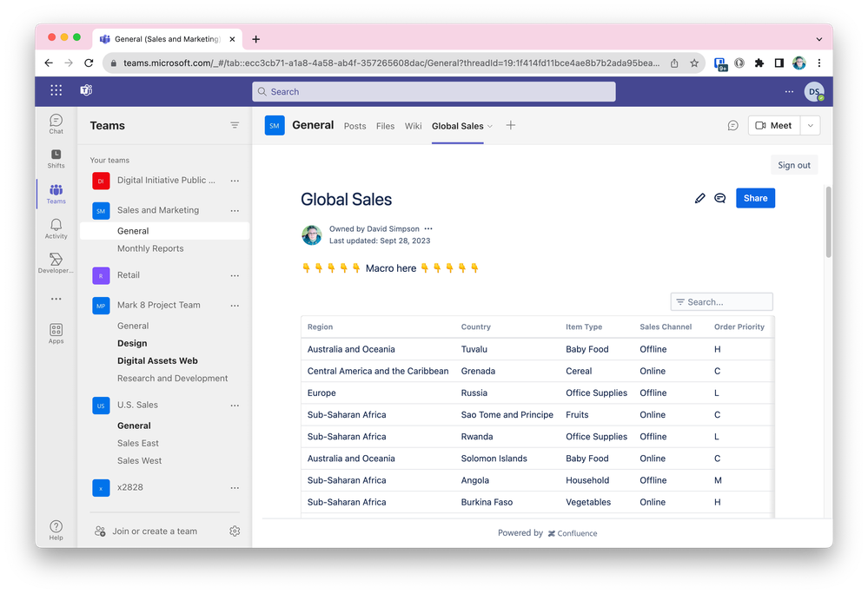Click the Share button
The height and width of the screenshot is (594, 868).
[x=755, y=198]
